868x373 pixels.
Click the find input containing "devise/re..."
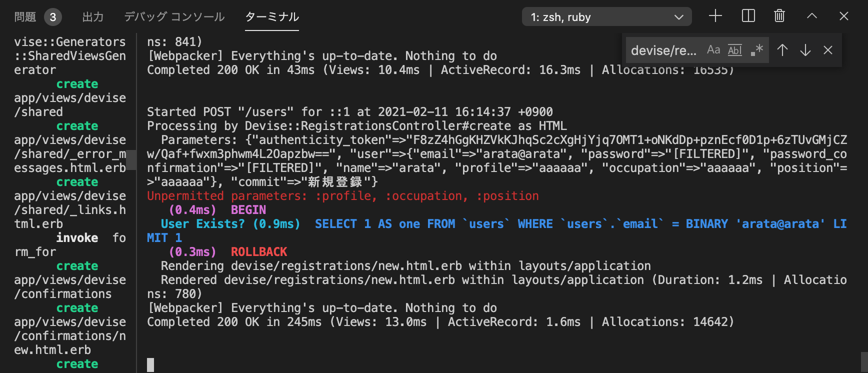click(663, 50)
